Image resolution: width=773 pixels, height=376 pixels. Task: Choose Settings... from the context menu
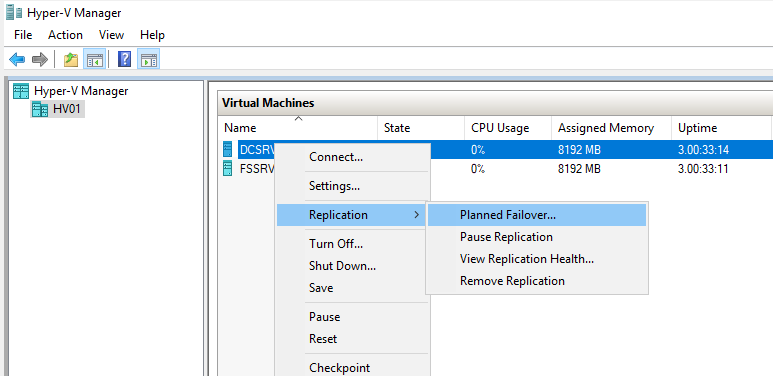click(x=353, y=186)
